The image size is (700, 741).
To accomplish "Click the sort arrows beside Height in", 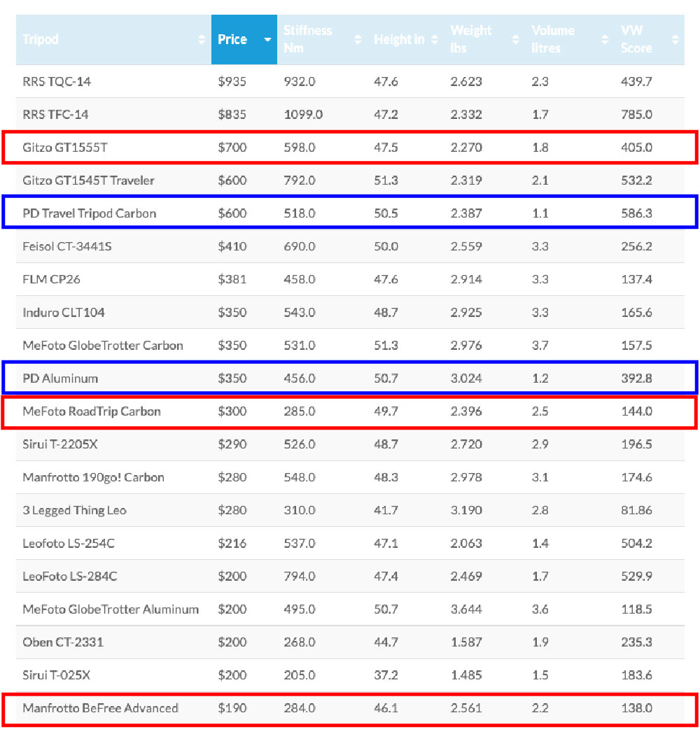I will click(x=435, y=40).
